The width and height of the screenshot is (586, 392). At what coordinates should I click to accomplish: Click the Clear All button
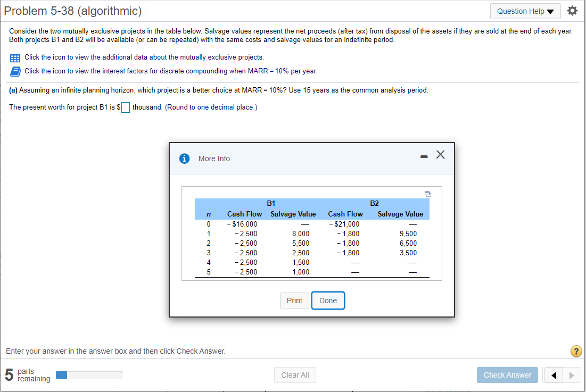pyautogui.click(x=295, y=375)
